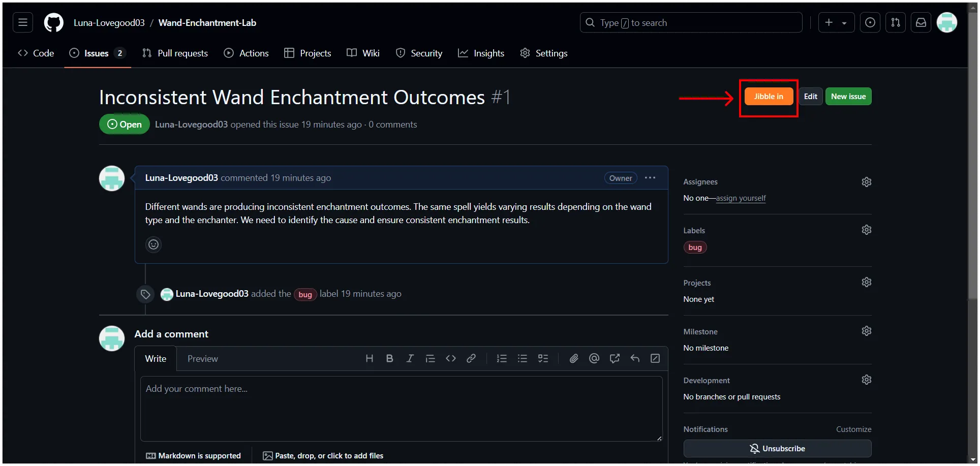Click inside the comment text area
This screenshot has width=980, height=466.
(401, 409)
